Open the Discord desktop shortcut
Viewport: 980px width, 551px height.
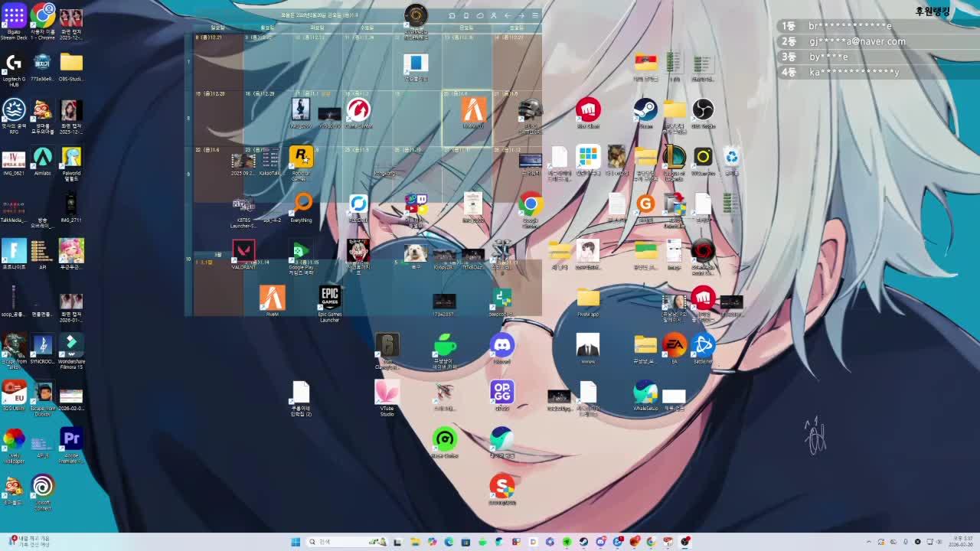(501, 346)
